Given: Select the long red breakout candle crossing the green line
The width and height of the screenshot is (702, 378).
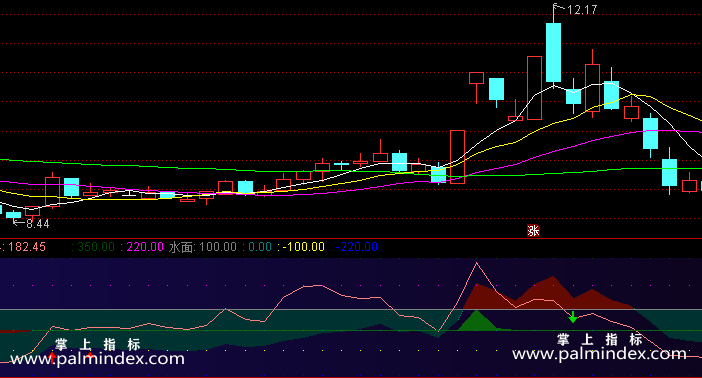Looking at the screenshot, I should pos(458,157).
